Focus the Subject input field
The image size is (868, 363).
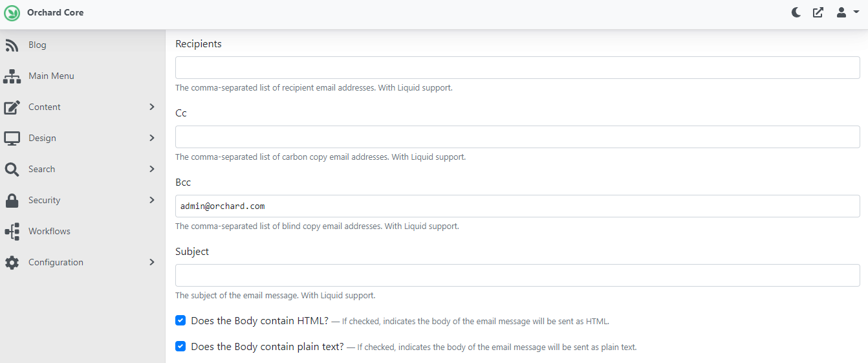(517, 275)
